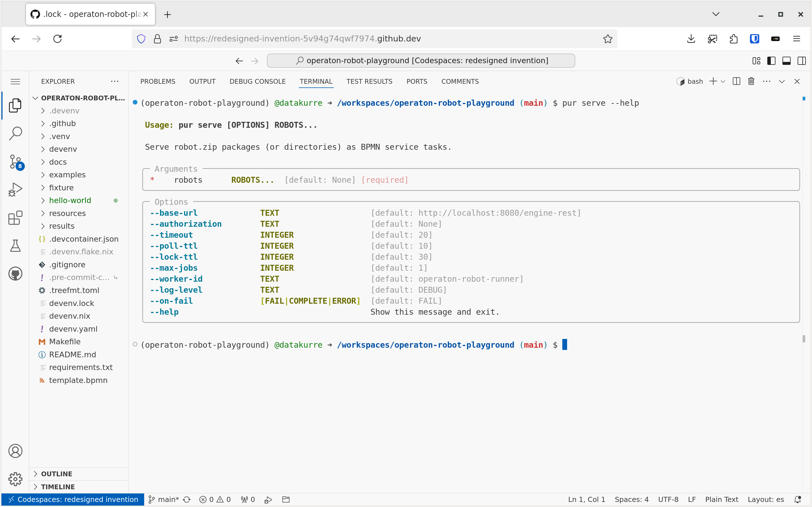Image resolution: width=812 pixels, height=507 pixels.
Task: Maximize panel size chevron
Action: pyautogui.click(x=782, y=81)
